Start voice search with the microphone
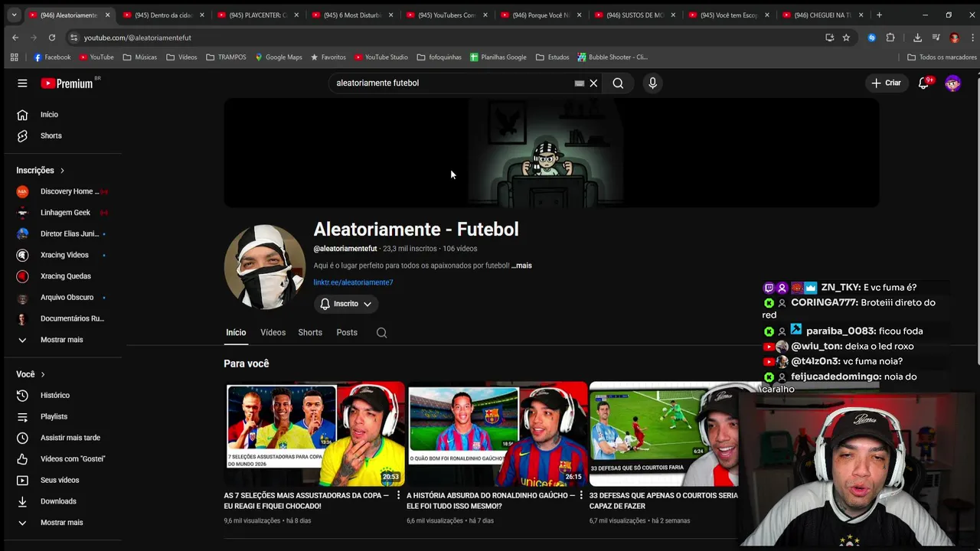 tap(652, 83)
